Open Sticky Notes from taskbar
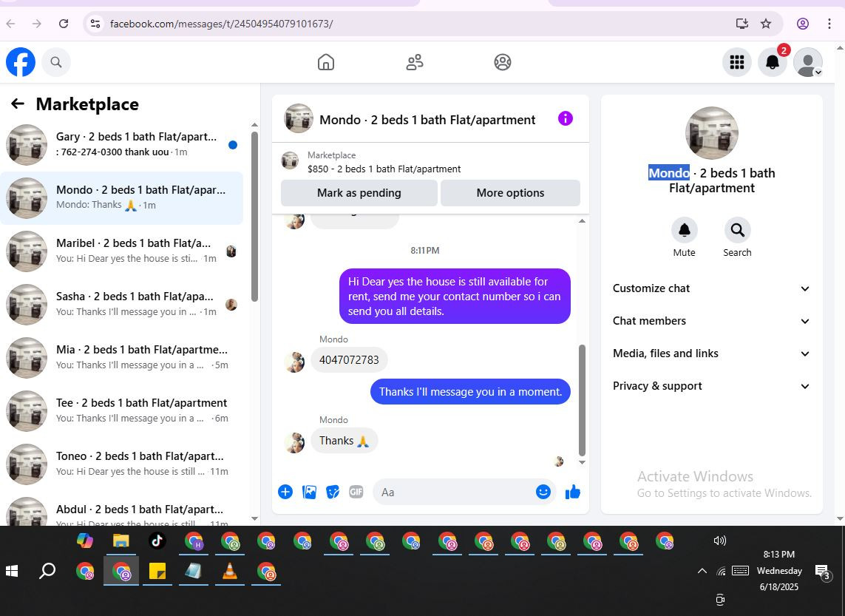The image size is (845, 616). [x=157, y=571]
